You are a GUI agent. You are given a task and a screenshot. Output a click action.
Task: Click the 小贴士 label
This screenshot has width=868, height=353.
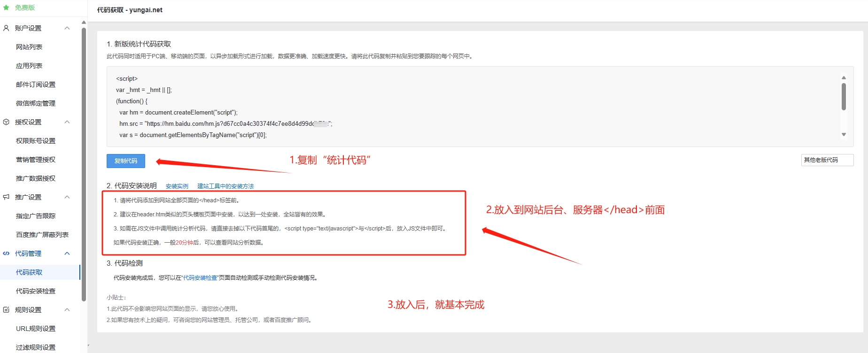point(116,298)
